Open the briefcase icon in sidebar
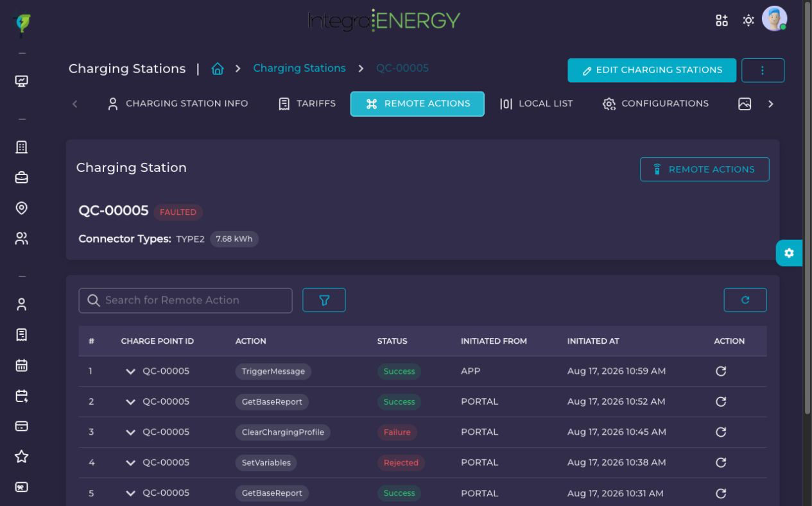 click(x=22, y=178)
